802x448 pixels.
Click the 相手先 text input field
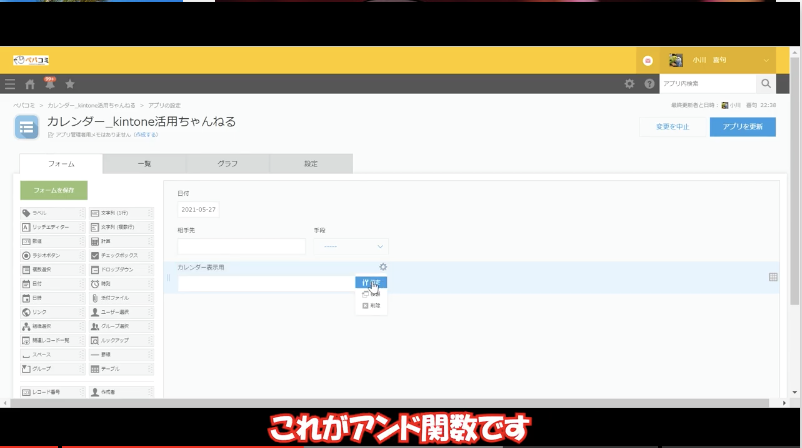[x=241, y=246]
